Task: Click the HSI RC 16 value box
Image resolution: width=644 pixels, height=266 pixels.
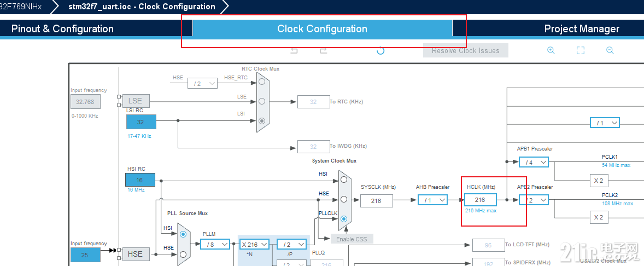Action: (x=140, y=180)
